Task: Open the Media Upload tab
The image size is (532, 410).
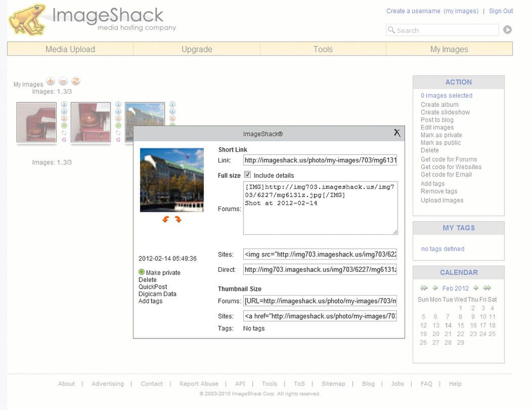Action: tap(70, 49)
